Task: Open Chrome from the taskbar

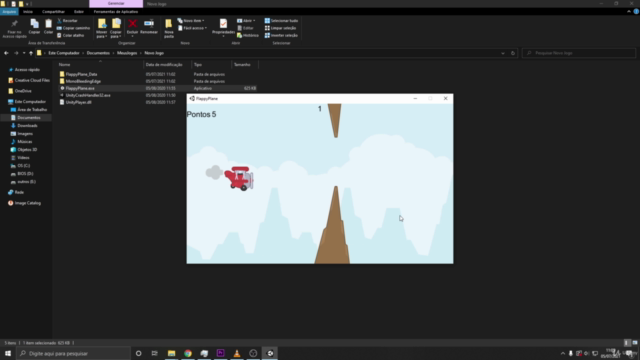Action: coord(188,353)
